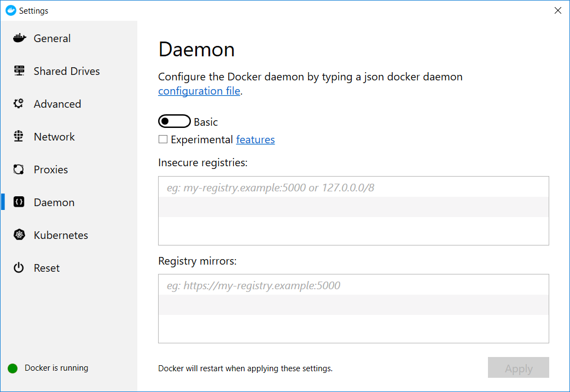Switch to the Network settings section
The width and height of the screenshot is (570, 392).
54,136
